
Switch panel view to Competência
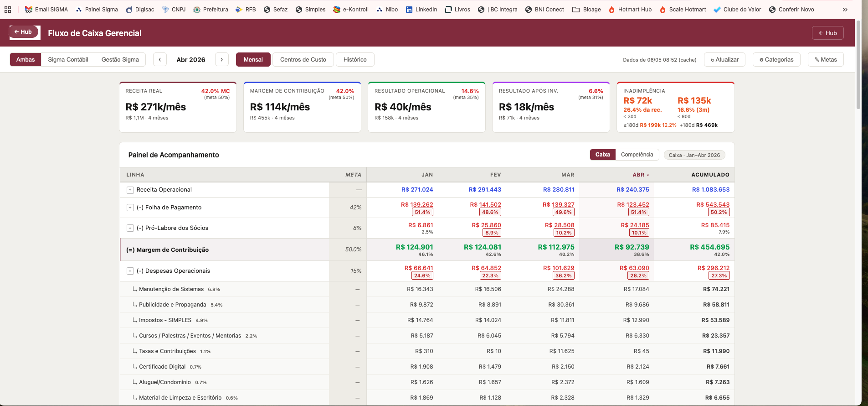pyautogui.click(x=637, y=155)
